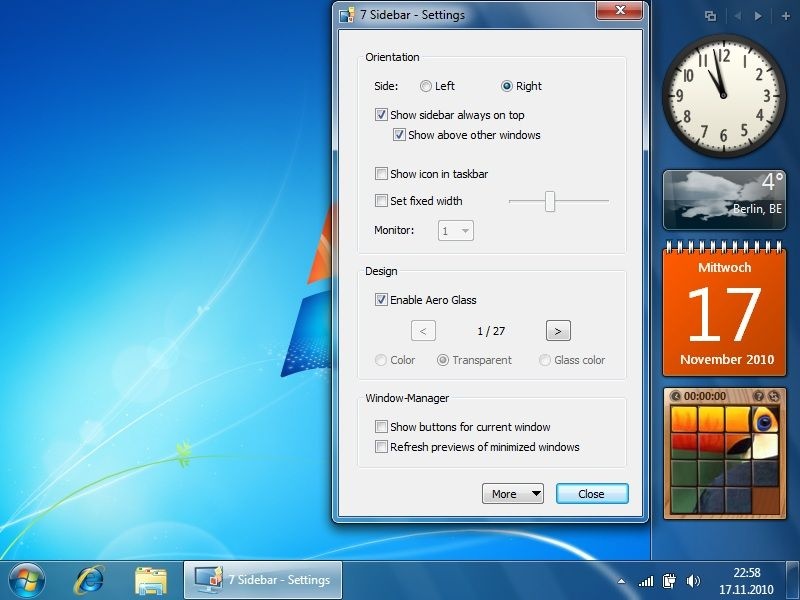Click the network signal tray icon

(x=645, y=581)
